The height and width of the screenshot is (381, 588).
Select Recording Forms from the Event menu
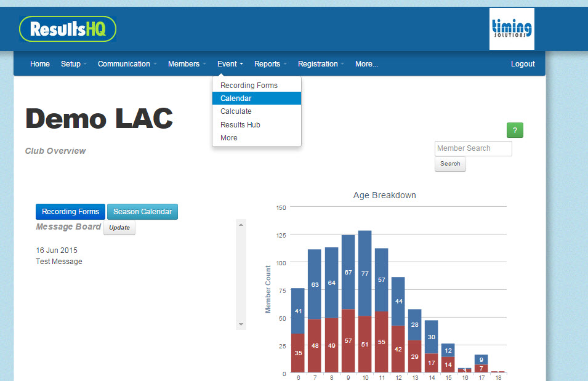[249, 85]
